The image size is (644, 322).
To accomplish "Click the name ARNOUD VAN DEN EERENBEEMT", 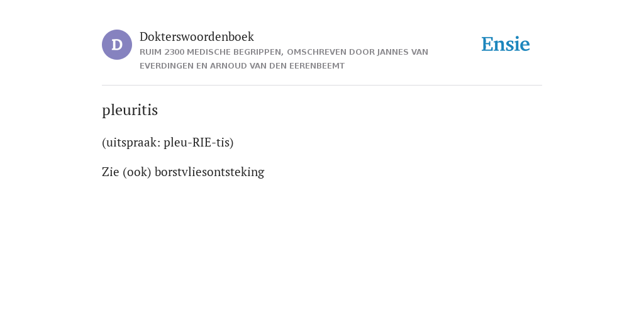I will tap(277, 66).
